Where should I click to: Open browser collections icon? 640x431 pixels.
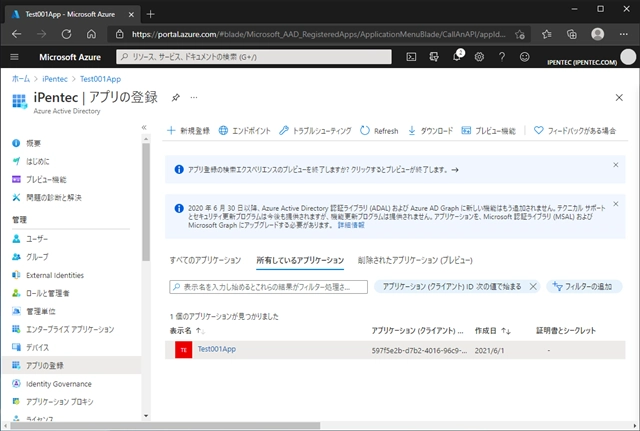point(572,35)
